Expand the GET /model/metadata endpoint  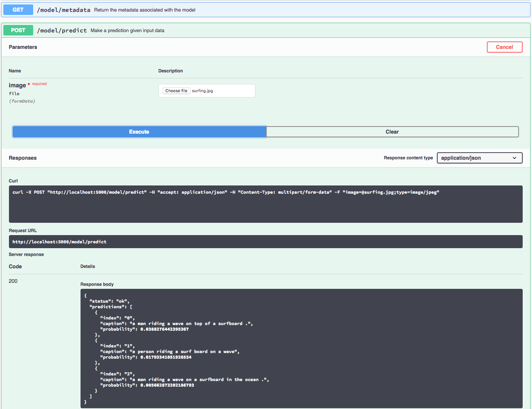click(x=265, y=10)
